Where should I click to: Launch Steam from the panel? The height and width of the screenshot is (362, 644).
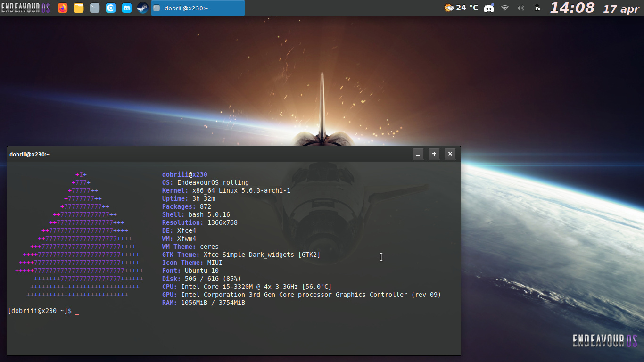tap(142, 8)
